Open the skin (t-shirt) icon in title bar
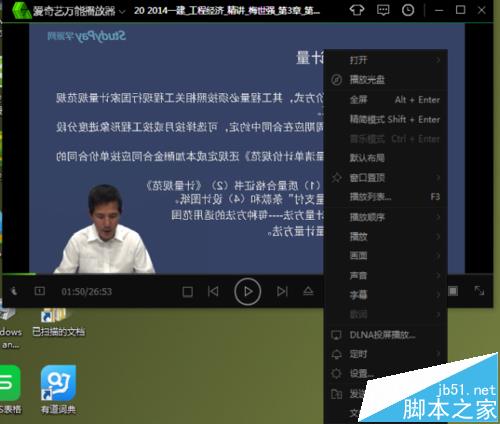Viewport: 500px width, 424px height. pyautogui.click(x=357, y=10)
